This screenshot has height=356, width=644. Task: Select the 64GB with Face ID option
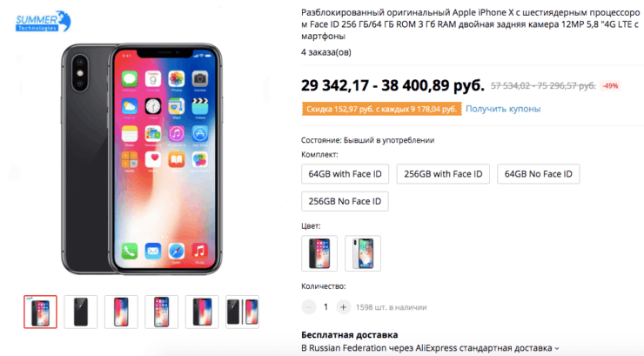[x=345, y=174]
